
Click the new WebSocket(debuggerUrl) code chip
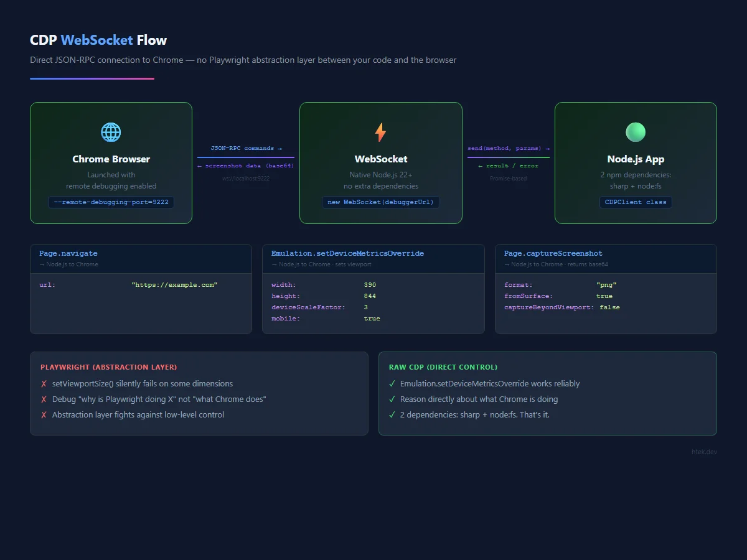pyautogui.click(x=380, y=202)
